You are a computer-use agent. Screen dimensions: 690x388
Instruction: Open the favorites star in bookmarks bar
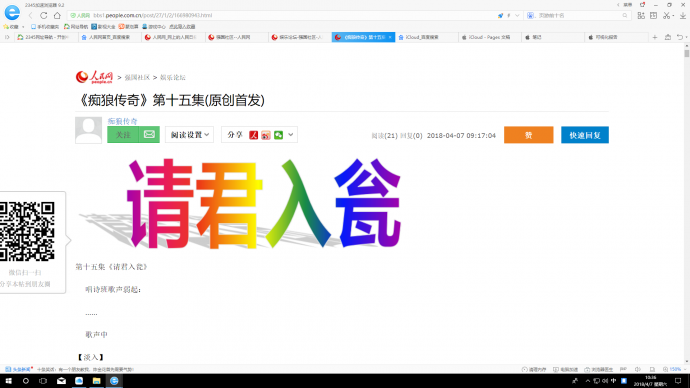(x=6, y=27)
